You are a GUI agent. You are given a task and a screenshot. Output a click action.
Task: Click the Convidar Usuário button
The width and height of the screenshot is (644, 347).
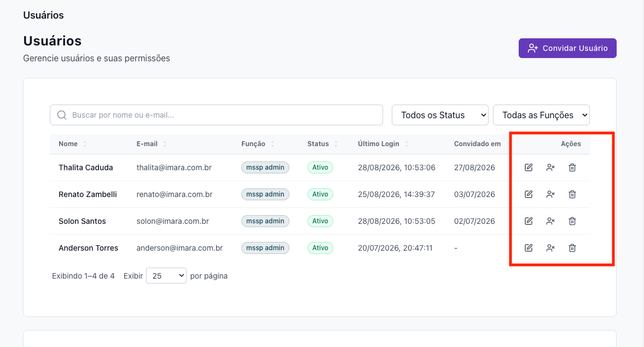tap(567, 48)
